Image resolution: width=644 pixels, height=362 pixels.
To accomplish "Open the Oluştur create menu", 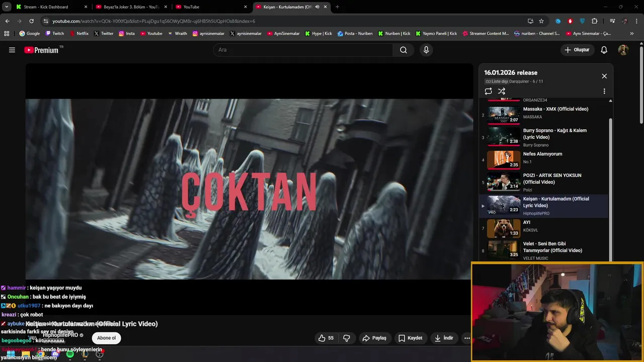I will pyautogui.click(x=577, y=50).
